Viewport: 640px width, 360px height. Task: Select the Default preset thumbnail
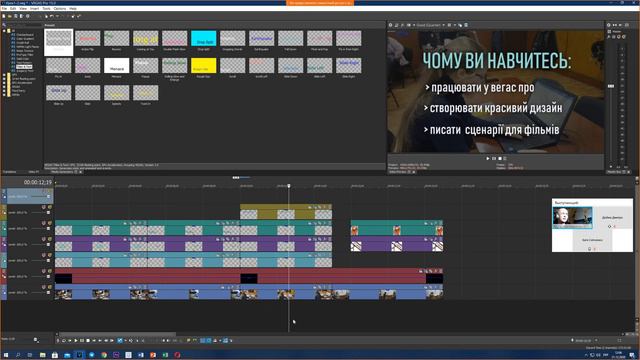58,42
